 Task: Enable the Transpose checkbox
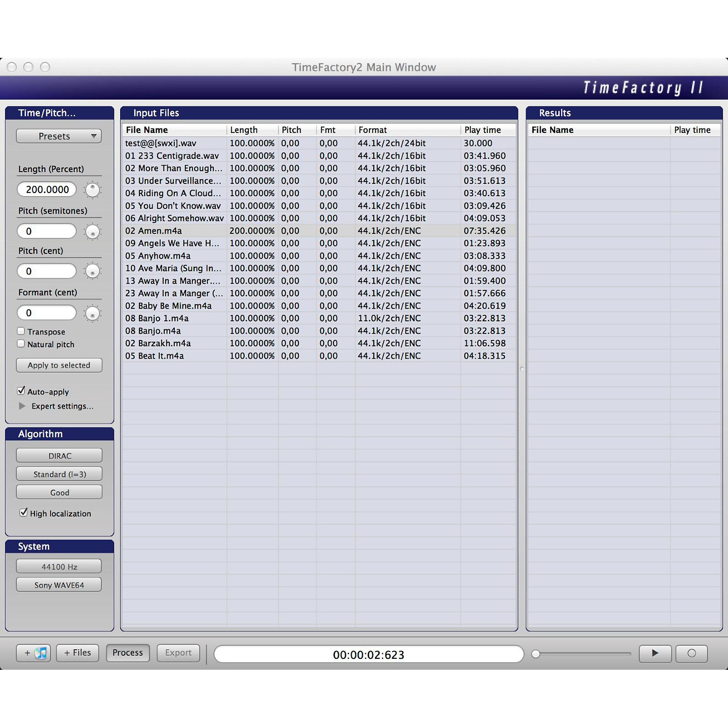pos(21,331)
